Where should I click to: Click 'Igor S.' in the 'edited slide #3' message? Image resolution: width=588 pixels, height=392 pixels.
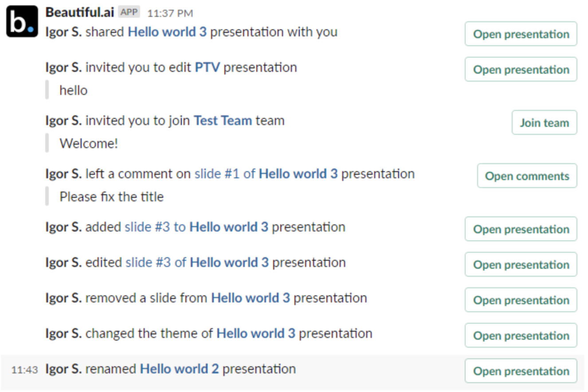click(63, 263)
